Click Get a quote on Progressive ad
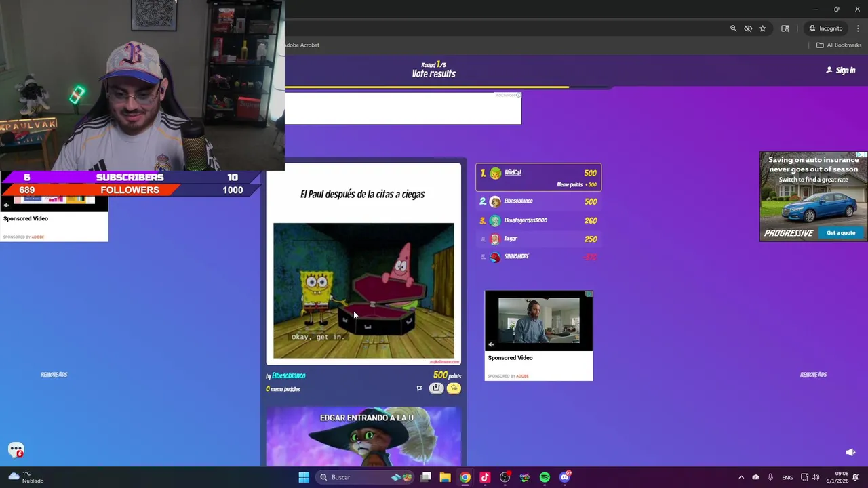 pos(841,233)
